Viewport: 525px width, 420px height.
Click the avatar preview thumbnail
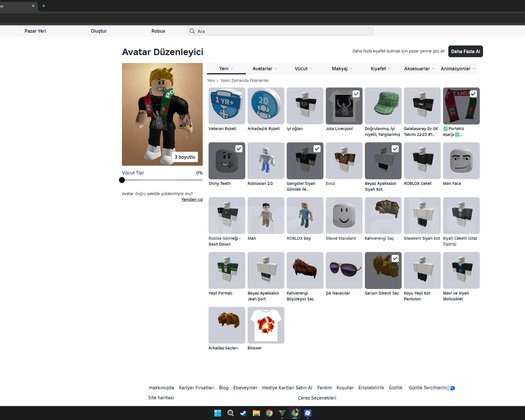point(162,114)
